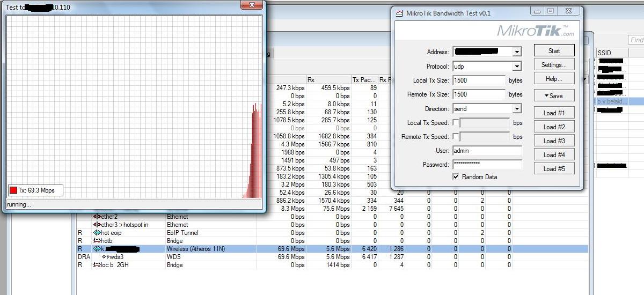
Task: Click the 1566.7 kbps Rx value
Action: tap(333, 144)
